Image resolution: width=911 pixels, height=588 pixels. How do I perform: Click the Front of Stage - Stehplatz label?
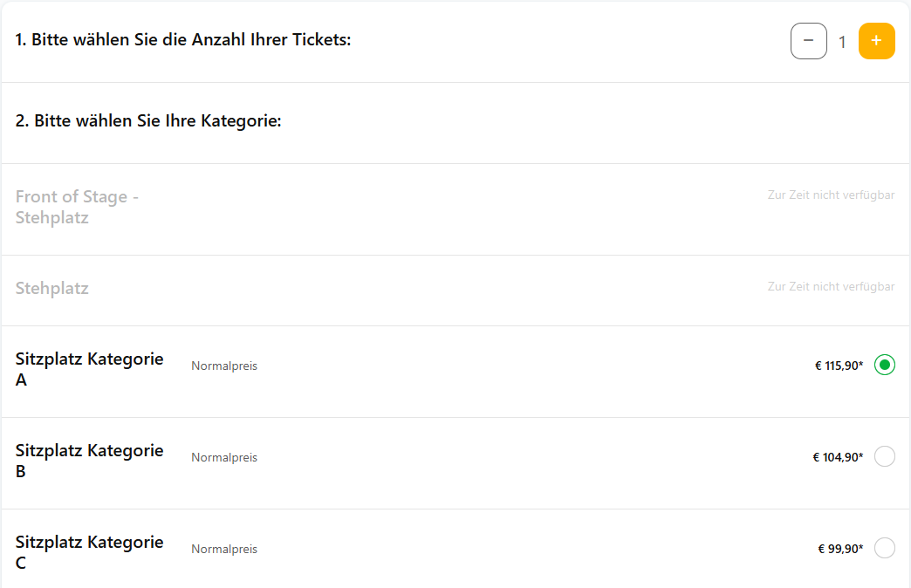click(77, 207)
